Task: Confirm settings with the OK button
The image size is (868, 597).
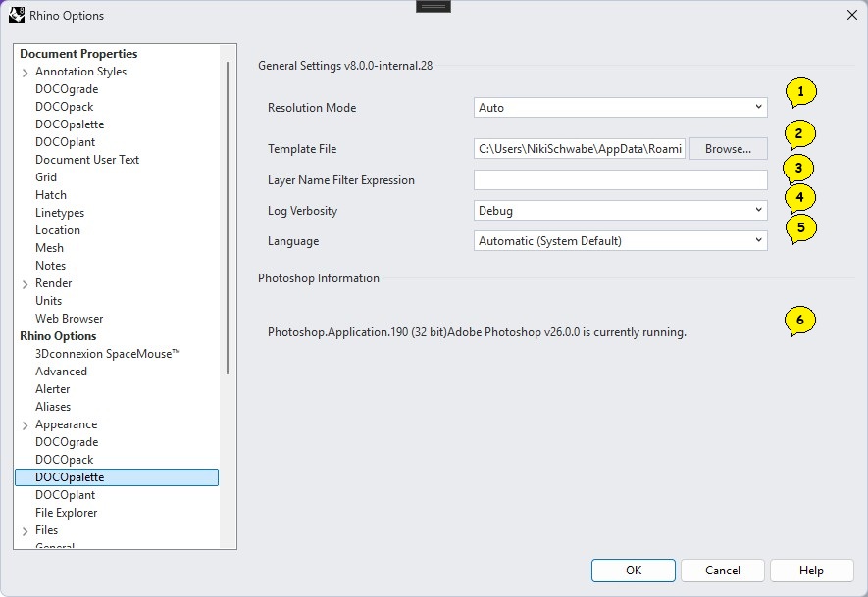Action: 634,571
